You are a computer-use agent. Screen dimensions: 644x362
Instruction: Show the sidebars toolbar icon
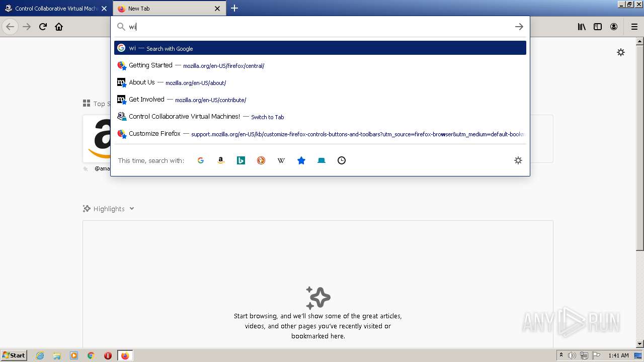click(x=598, y=27)
